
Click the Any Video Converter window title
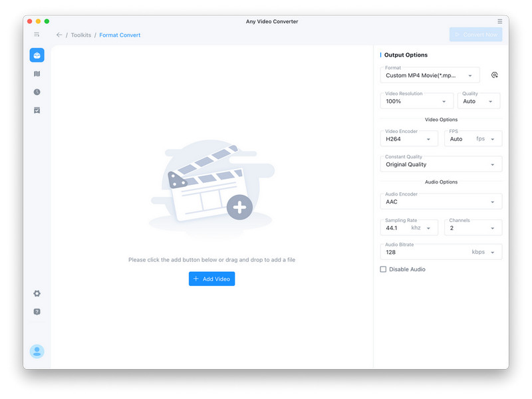(x=272, y=21)
